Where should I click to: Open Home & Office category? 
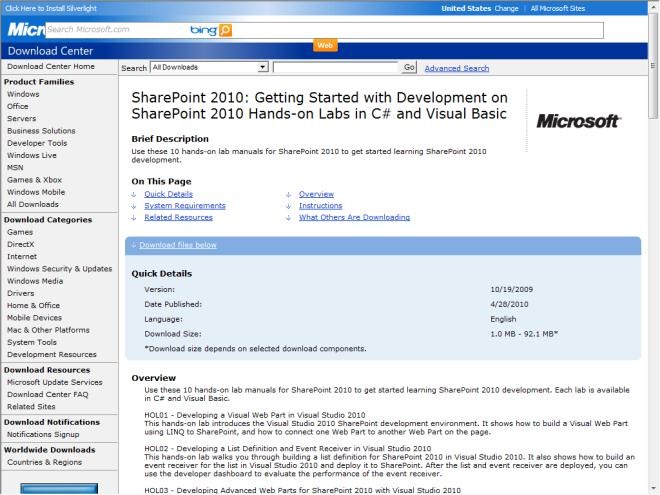click(x=33, y=305)
